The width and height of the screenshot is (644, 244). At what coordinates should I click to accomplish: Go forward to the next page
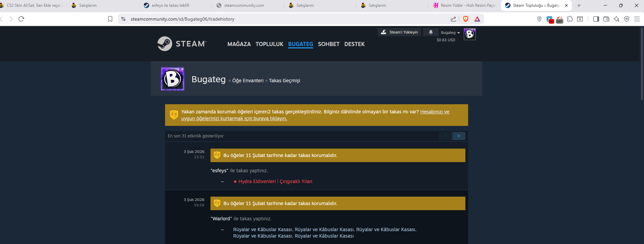pos(11,19)
